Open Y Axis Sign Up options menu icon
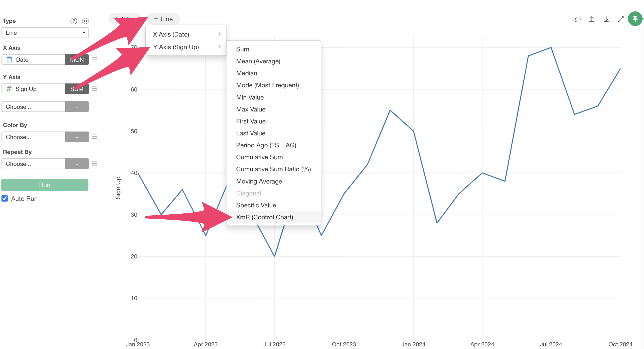 94,89
